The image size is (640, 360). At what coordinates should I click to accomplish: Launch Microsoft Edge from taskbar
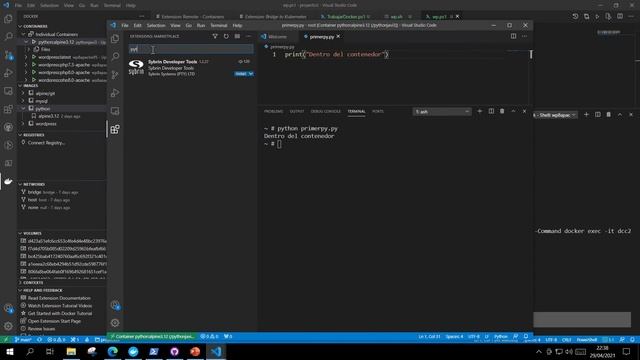[113, 351]
